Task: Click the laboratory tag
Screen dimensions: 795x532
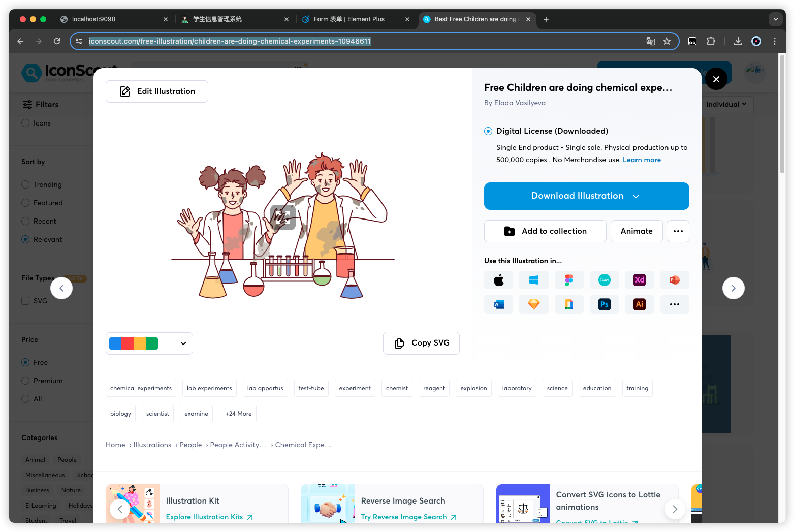Action: click(517, 388)
